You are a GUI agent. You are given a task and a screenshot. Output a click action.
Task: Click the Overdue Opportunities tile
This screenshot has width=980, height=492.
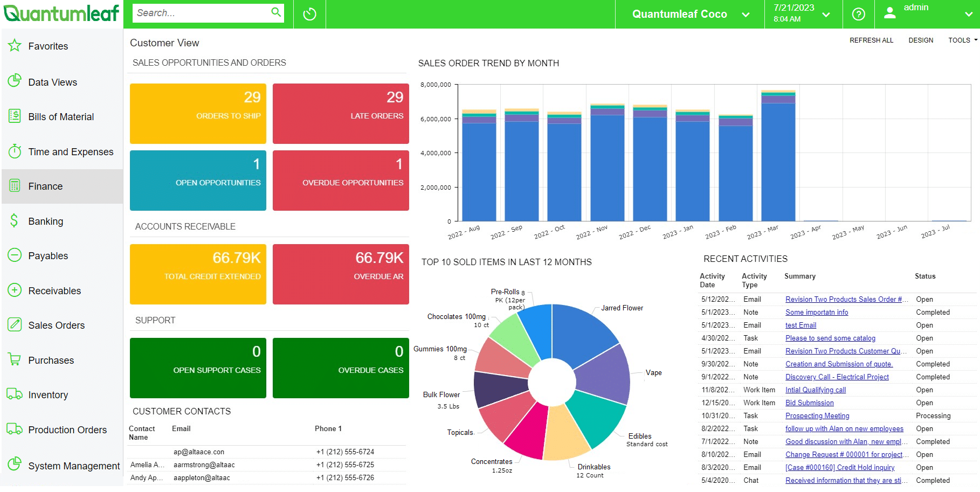coord(341,181)
